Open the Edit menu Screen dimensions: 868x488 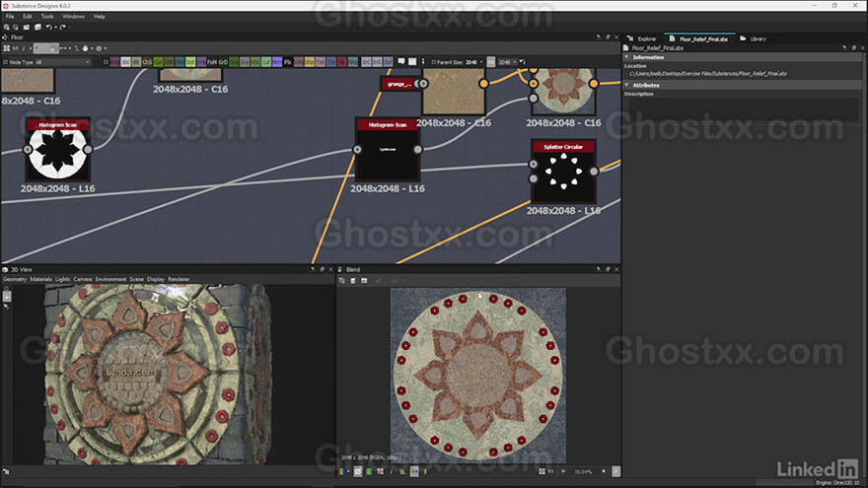pos(28,17)
